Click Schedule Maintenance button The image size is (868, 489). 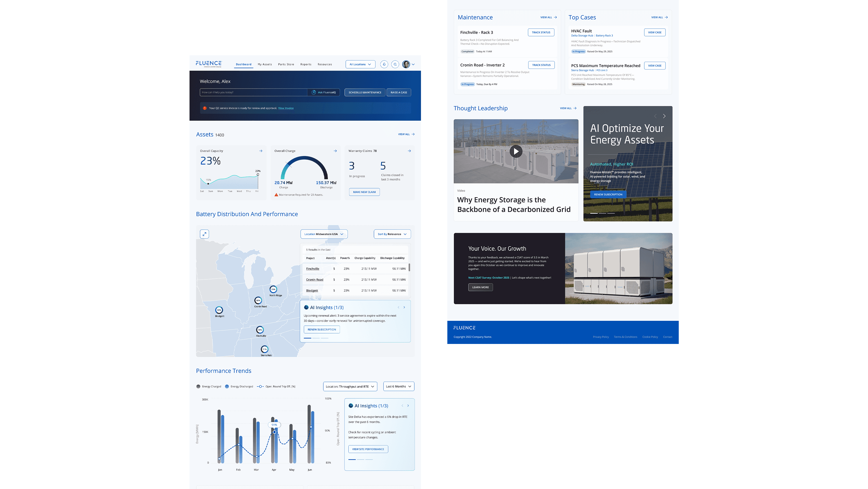pos(365,92)
